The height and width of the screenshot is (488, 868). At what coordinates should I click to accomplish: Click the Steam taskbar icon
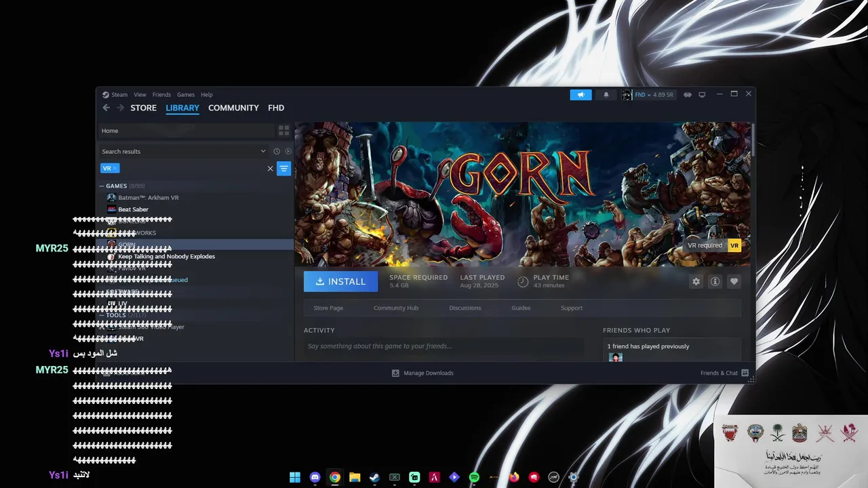click(374, 477)
